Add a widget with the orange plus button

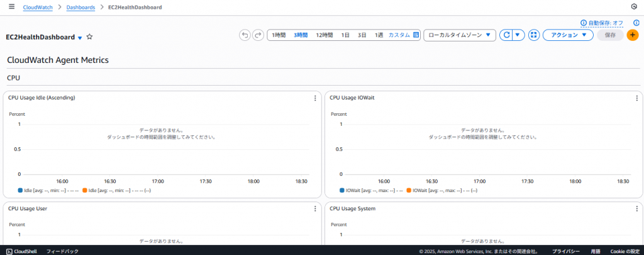(633, 35)
